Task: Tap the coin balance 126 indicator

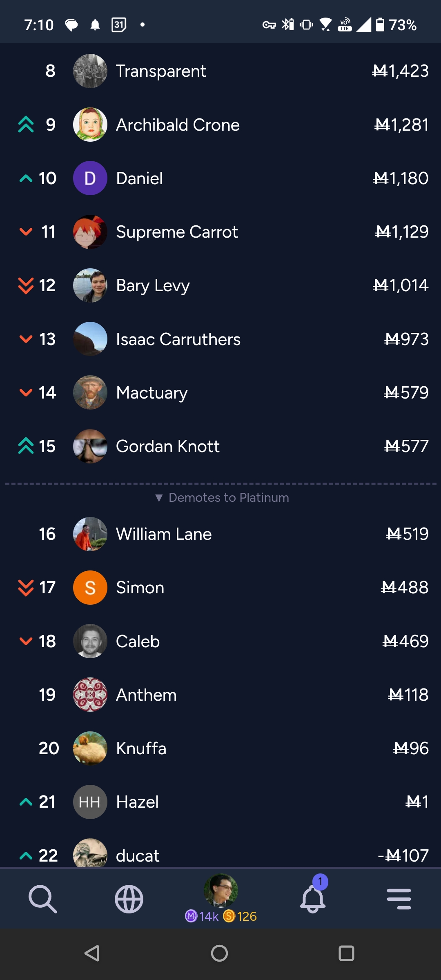Action: 240,916
